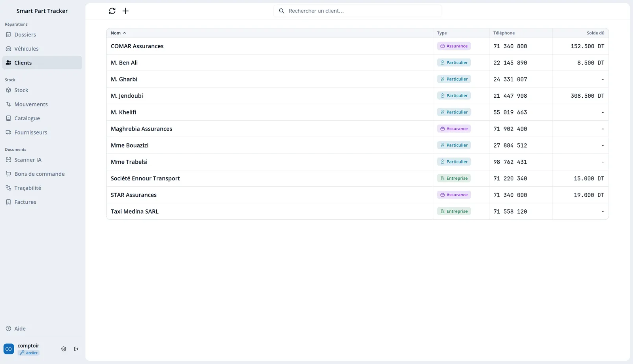
Task: Click the Entreprise badge for Taxi Medina SARL
Action: 454,211
